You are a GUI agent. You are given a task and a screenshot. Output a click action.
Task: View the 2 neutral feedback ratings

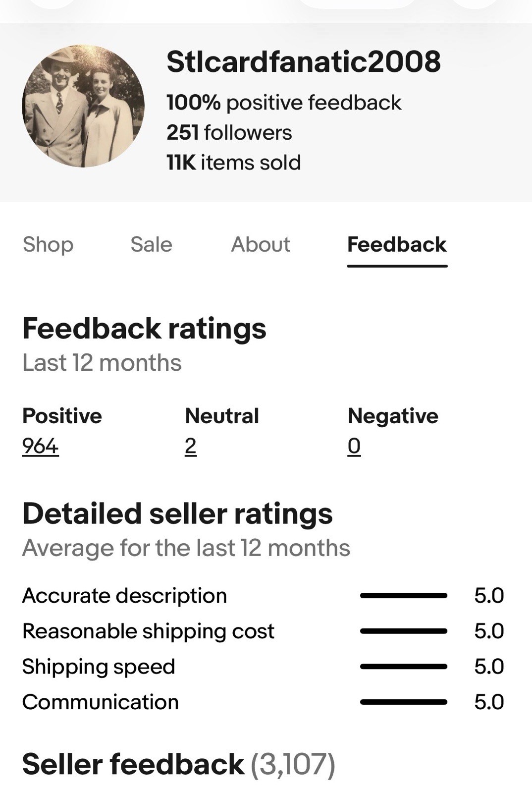pyautogui.click(x=191, y=446)
